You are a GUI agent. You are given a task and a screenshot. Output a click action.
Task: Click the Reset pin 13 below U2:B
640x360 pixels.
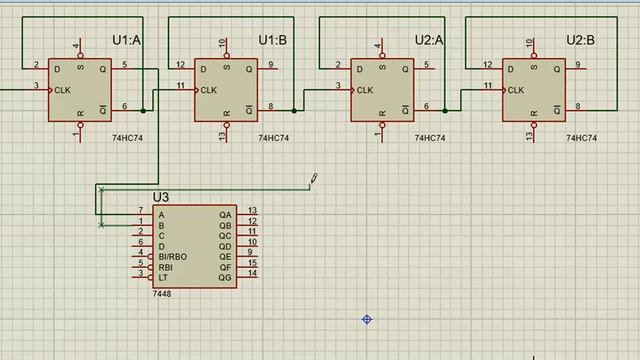click(x=533, y=132)
